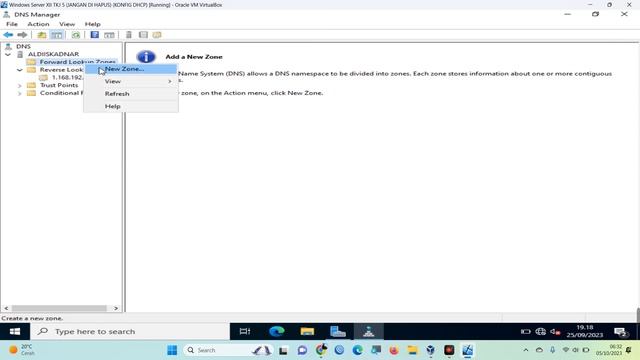The width and height of the screenshot is (640, 360).
Task: Open the View menu in the menu bar
Action: [67, 24]
